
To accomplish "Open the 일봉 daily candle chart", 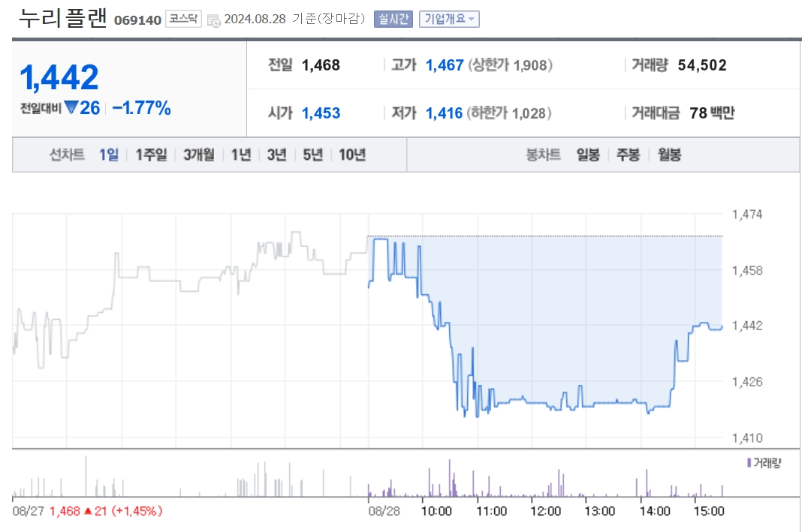I will pos(588,155).
